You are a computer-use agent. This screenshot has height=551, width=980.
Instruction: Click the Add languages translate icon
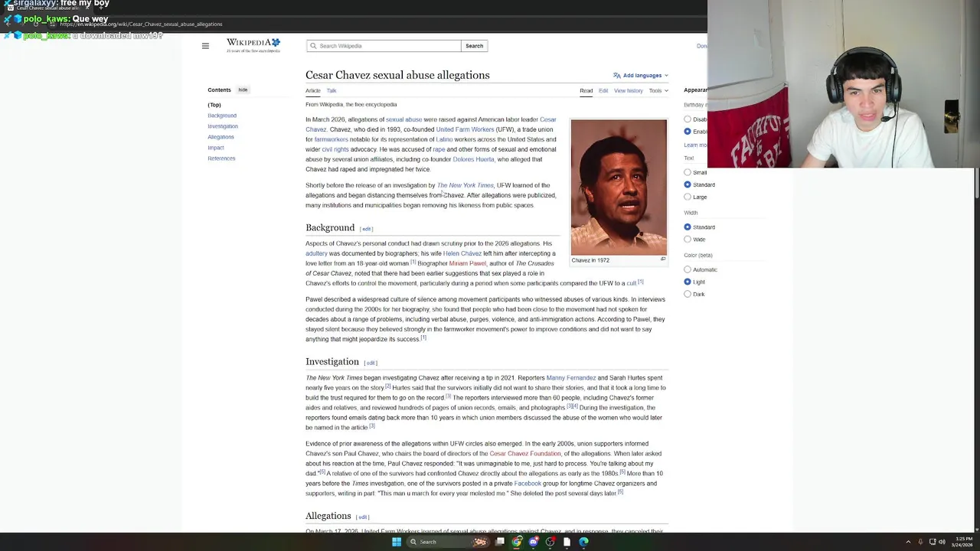(616, 76)
